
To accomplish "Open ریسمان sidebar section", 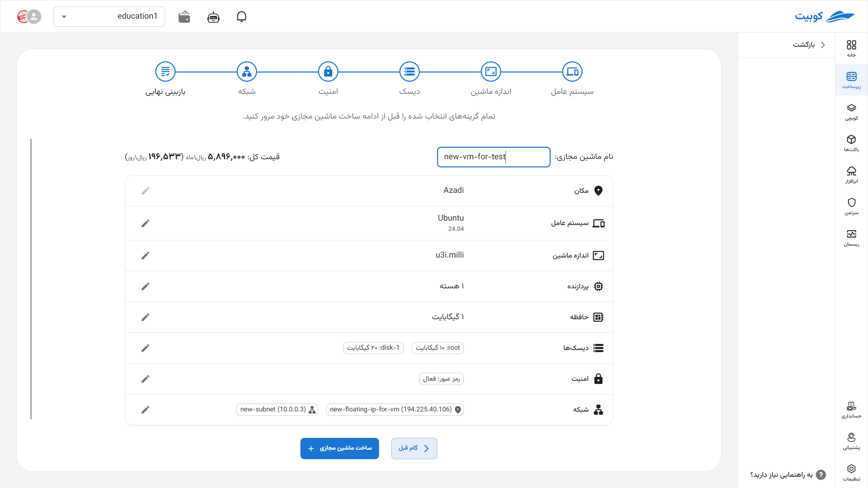I will point(851,238).
